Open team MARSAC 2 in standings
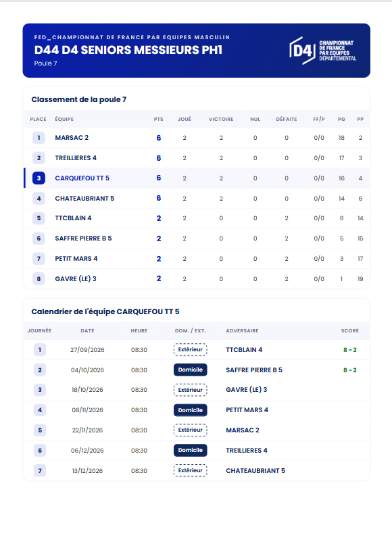The width and height of the screenshot is (392, 554). point(72,137)
